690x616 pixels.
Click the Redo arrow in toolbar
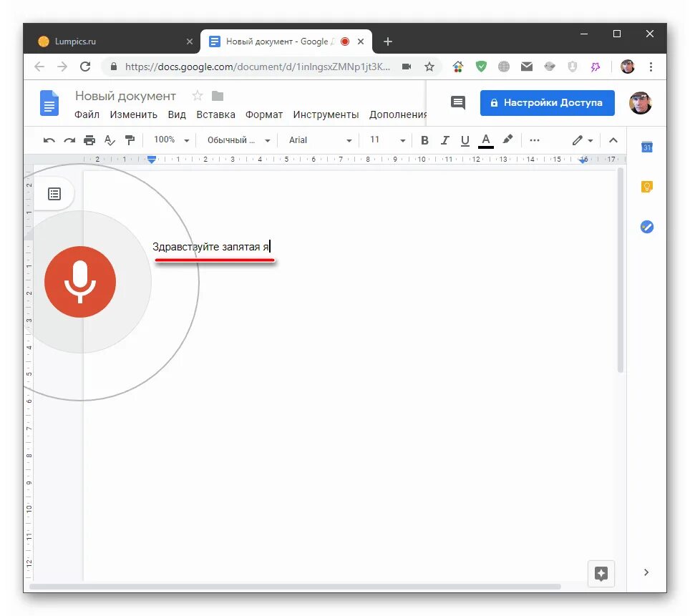click(x=69, y=140)
